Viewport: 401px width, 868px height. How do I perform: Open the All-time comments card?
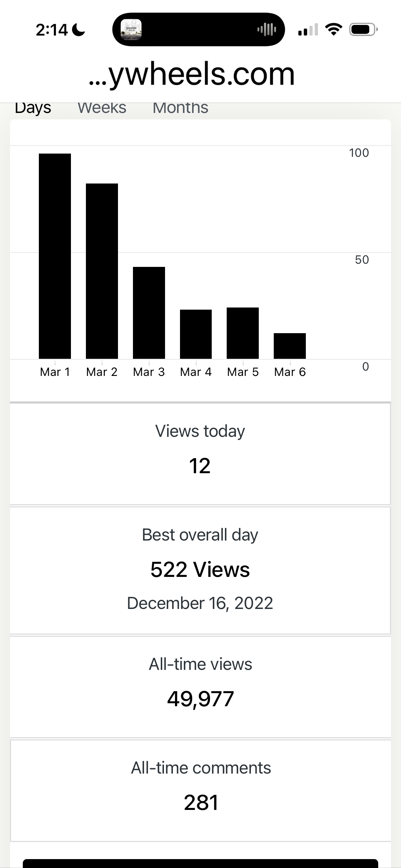(200, 790)
